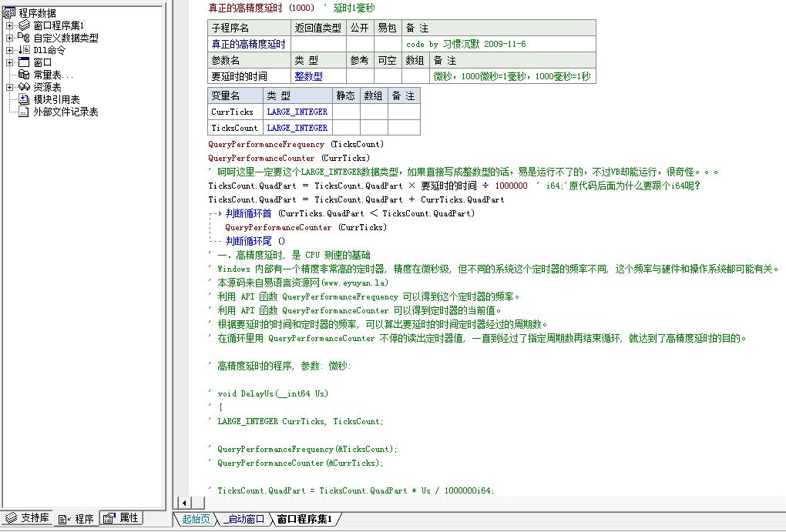Click the 程序数据 root tree icon
The image size is (786, 532).
tap(9, 13)
